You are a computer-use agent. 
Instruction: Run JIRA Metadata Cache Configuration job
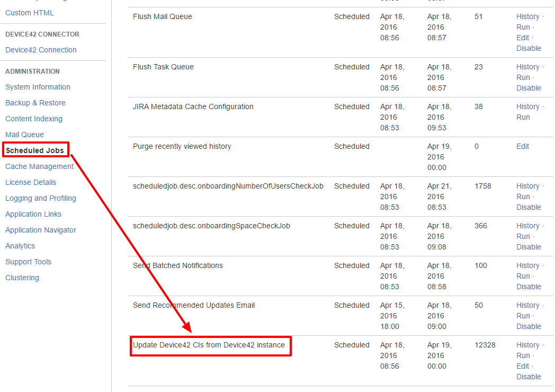tap(523, 117)
